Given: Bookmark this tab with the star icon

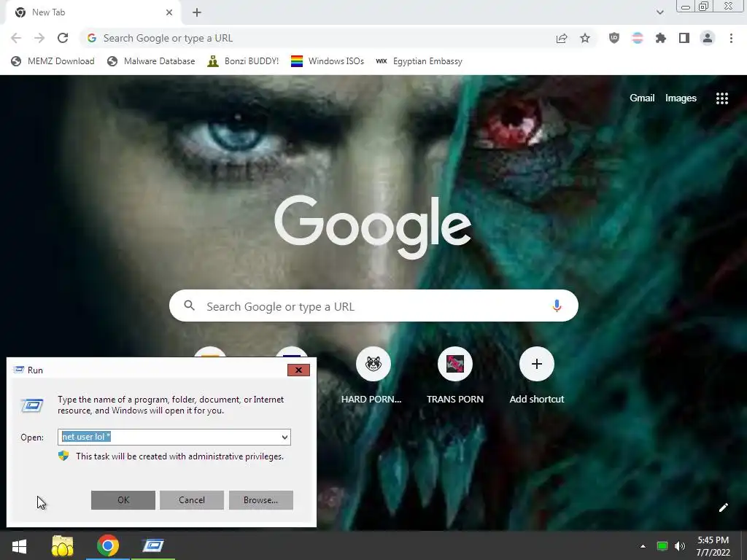Looking at the screenshot, I should point(585,38).
